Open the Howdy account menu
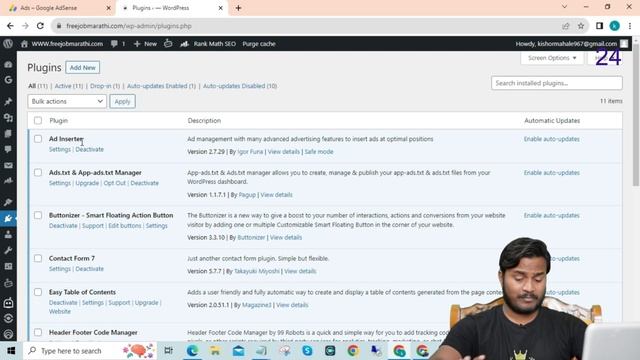The image size is (640, 360). click(571, 44)
